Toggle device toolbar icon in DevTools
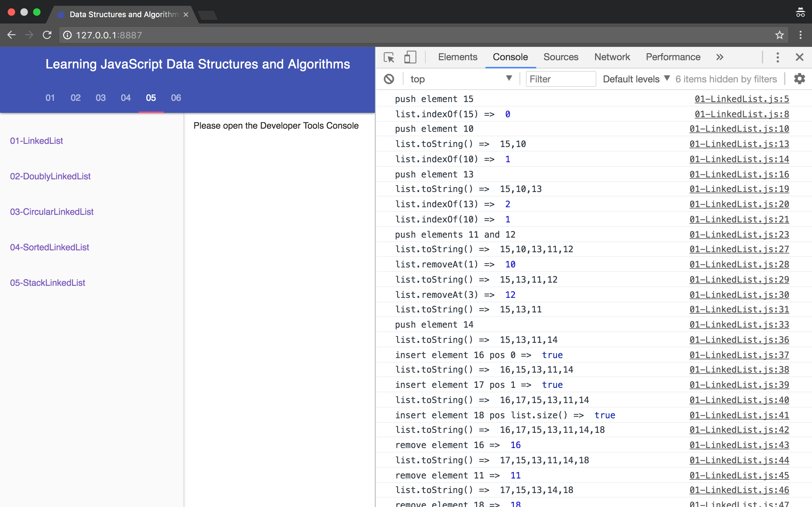The width and height of the screenshot is (812, 507). click(x=410, y=57)
